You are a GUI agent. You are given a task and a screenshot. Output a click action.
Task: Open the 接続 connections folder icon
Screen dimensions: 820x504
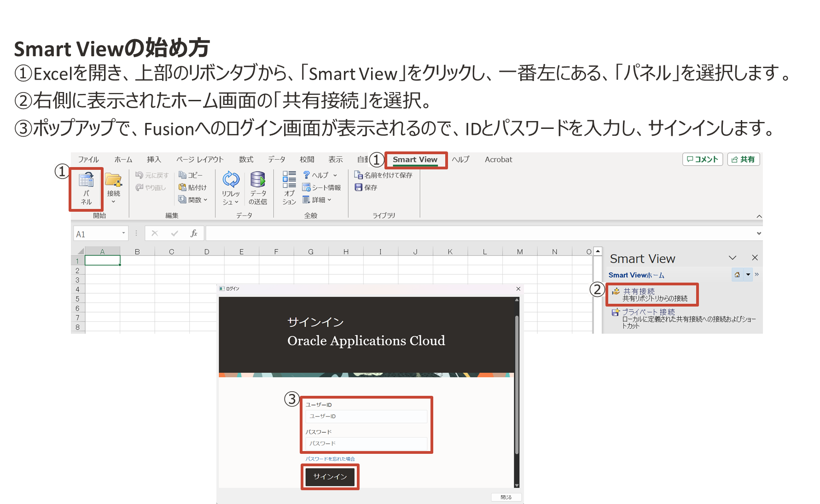113,180
